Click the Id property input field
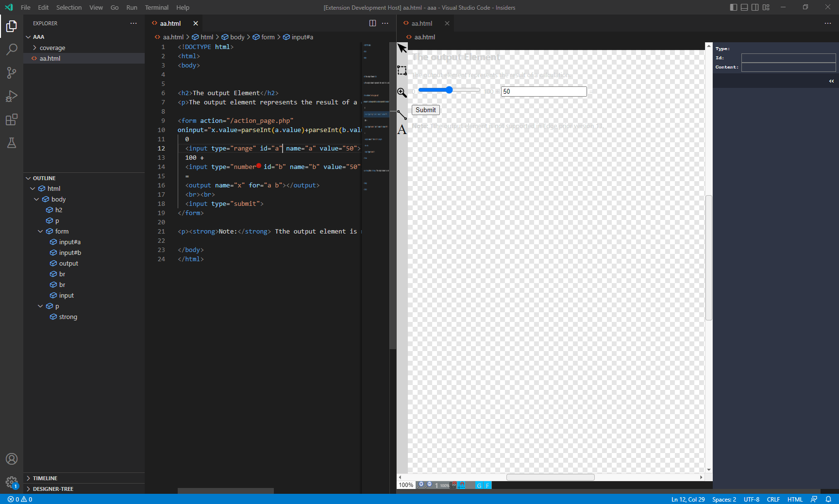The width and height of the screenshot is (839, 504). tap(788, 58)
